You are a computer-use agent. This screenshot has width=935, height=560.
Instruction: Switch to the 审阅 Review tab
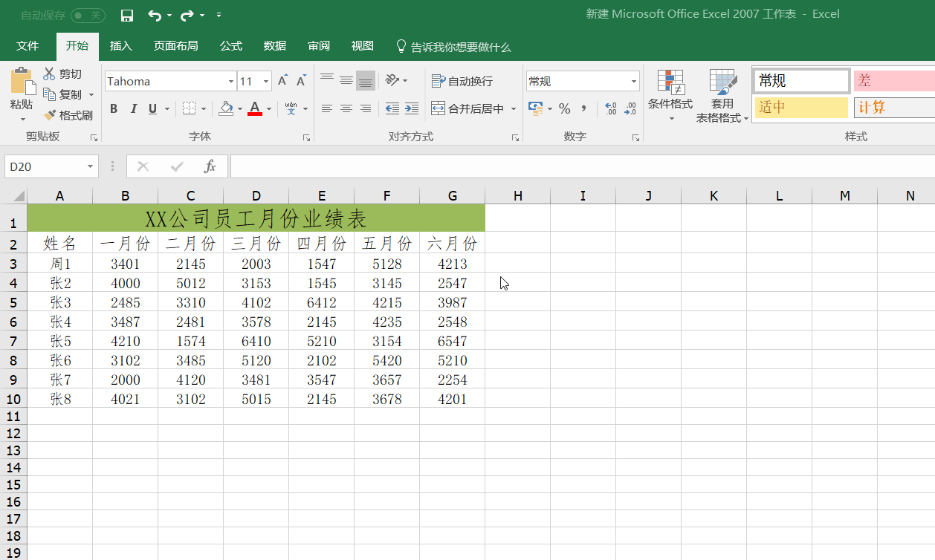click(x=319, y=46)
